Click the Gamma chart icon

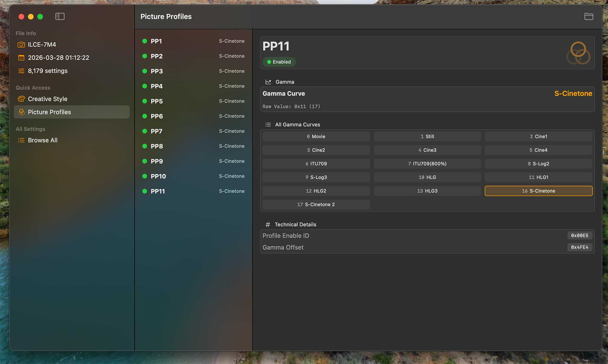tap(268, 82)
